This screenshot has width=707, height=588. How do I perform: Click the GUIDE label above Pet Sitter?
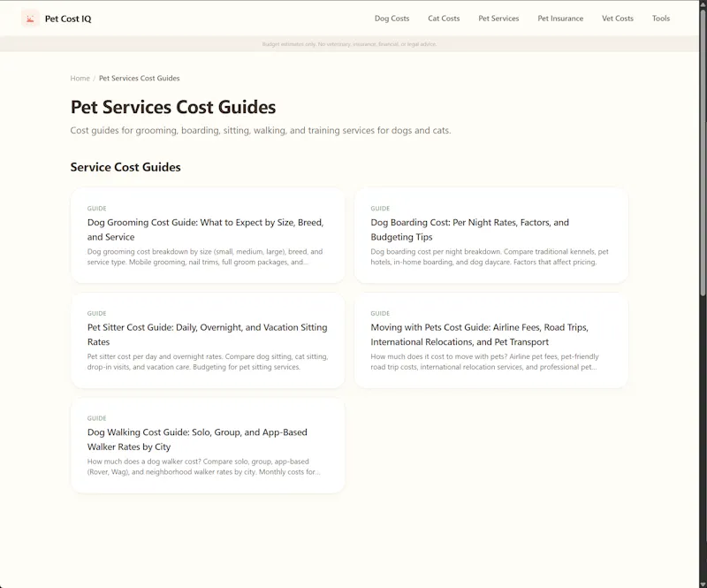point(97,313)
